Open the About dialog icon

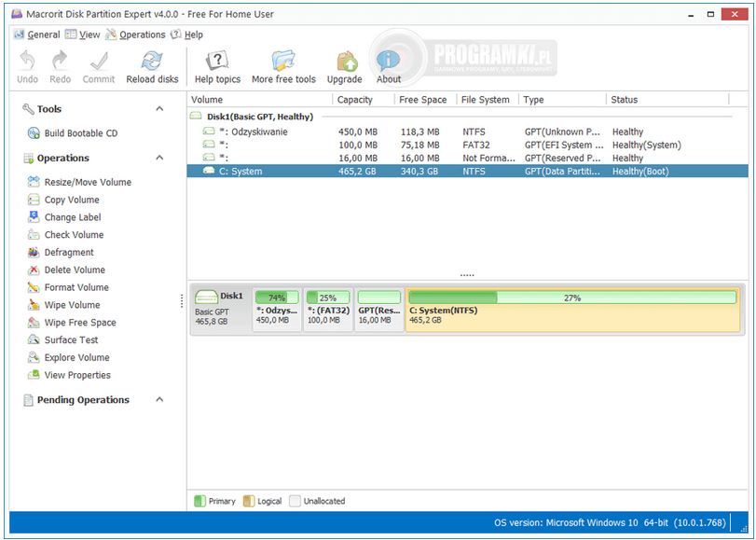click(388, 62)
